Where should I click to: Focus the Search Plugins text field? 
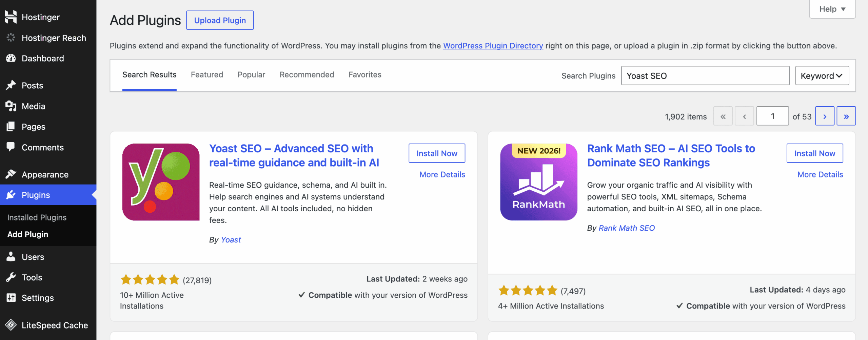pos(705,76)
